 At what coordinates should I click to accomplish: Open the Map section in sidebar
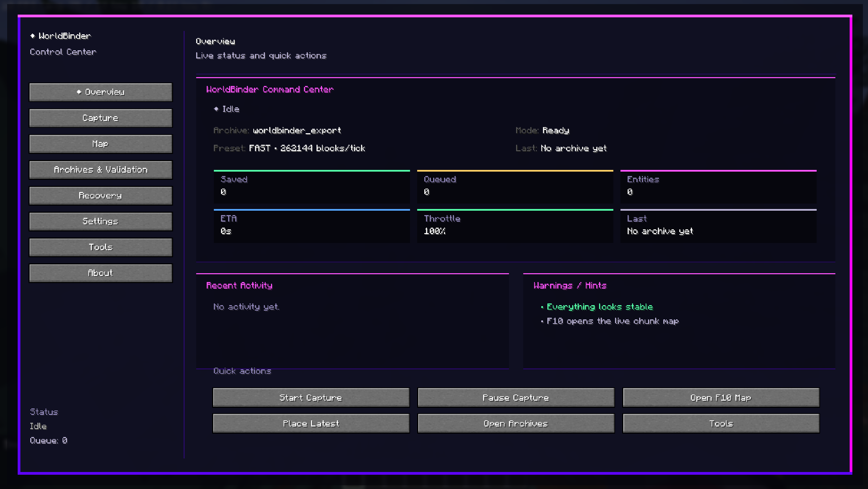tap(101, 144)
